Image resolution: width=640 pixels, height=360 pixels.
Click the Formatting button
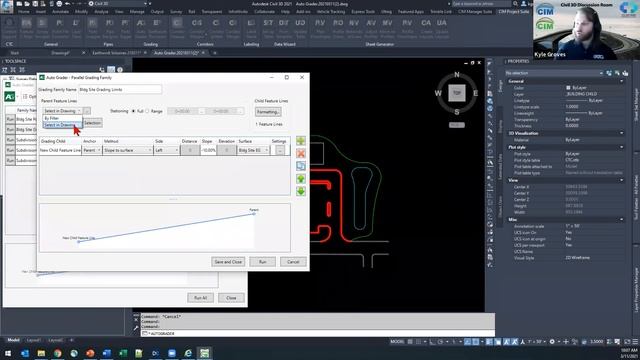click(268, 112)
